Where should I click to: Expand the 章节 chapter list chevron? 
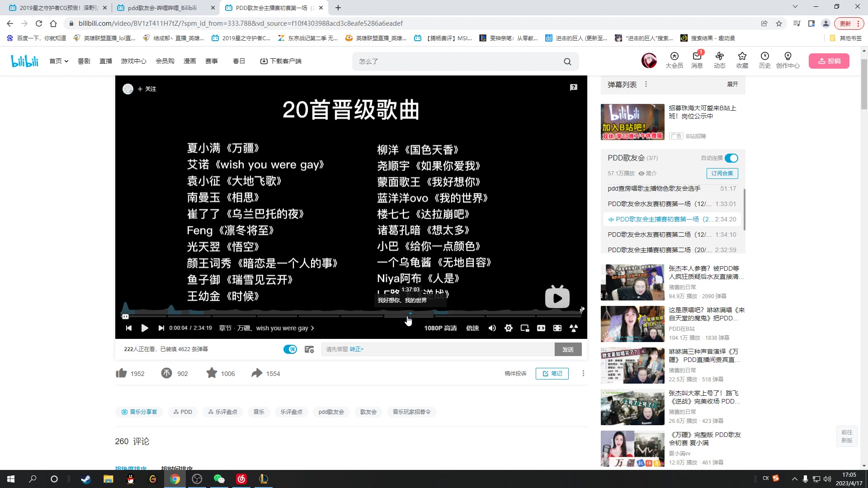(313, 328)
